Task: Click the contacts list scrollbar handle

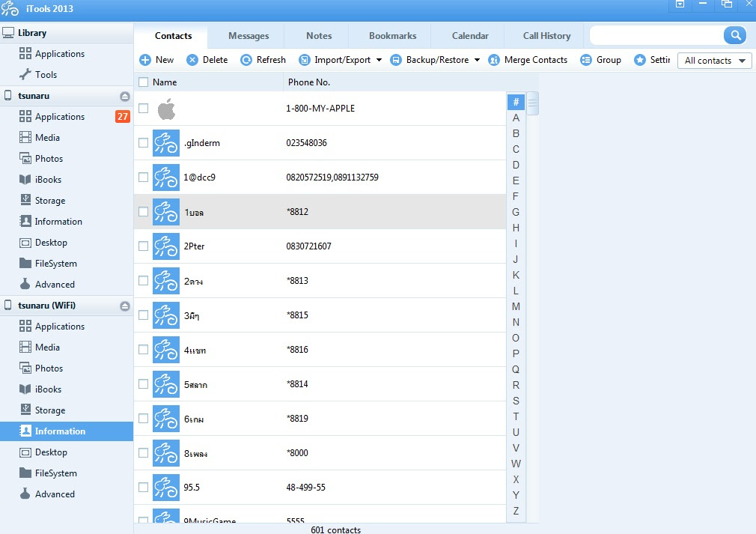Action: [x=533, y=103]
